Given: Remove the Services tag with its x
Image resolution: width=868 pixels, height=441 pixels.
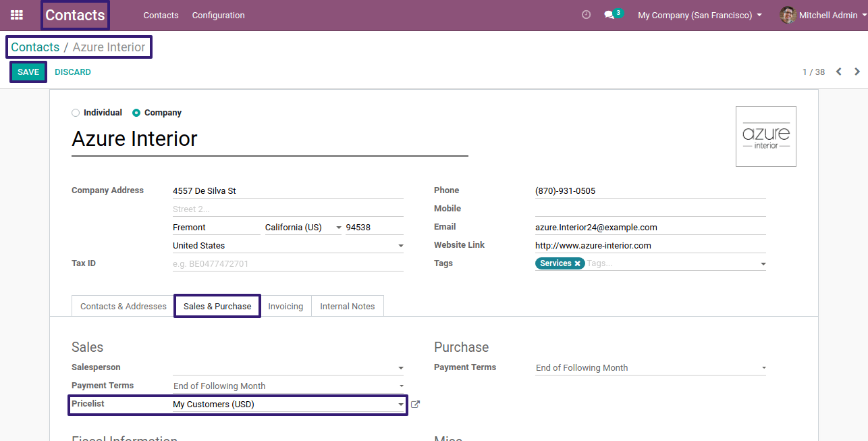Looking at the screenshot, I should pyautogui.click(x=578, y=263).
